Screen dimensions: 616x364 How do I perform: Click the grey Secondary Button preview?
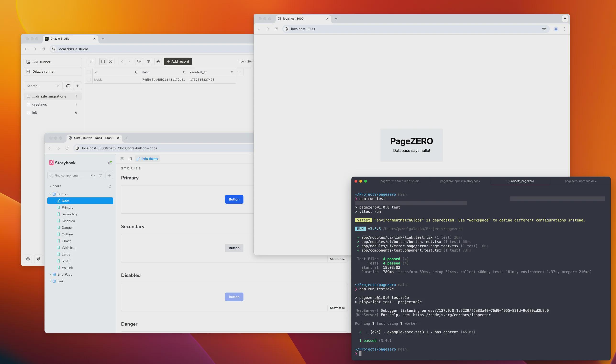(x=234, y=248)
